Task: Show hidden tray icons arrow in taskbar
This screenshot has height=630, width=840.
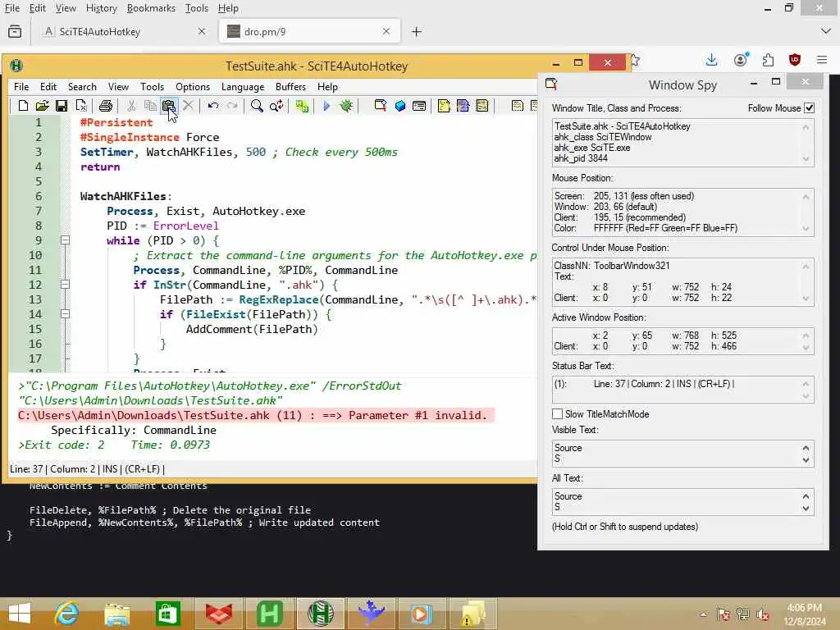Action: click(703, 614)
